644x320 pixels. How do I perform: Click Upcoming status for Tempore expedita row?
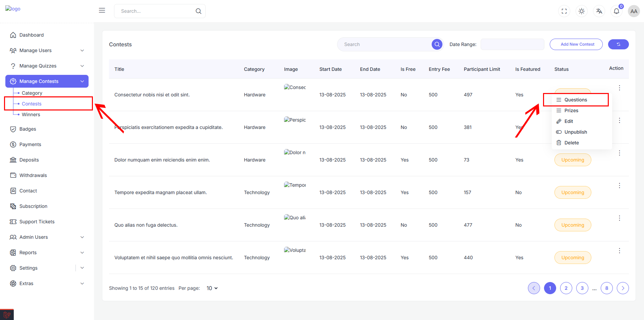click(x=573, y=192)
